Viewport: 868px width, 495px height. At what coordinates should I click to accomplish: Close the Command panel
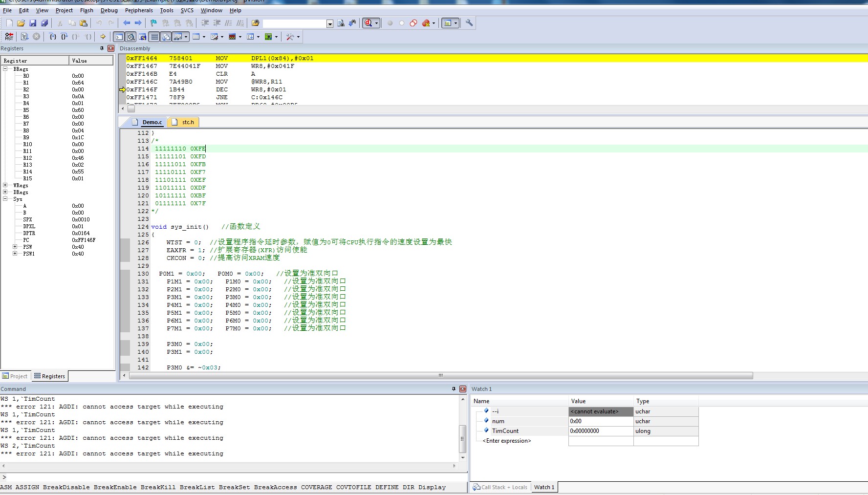pos(463,389)
